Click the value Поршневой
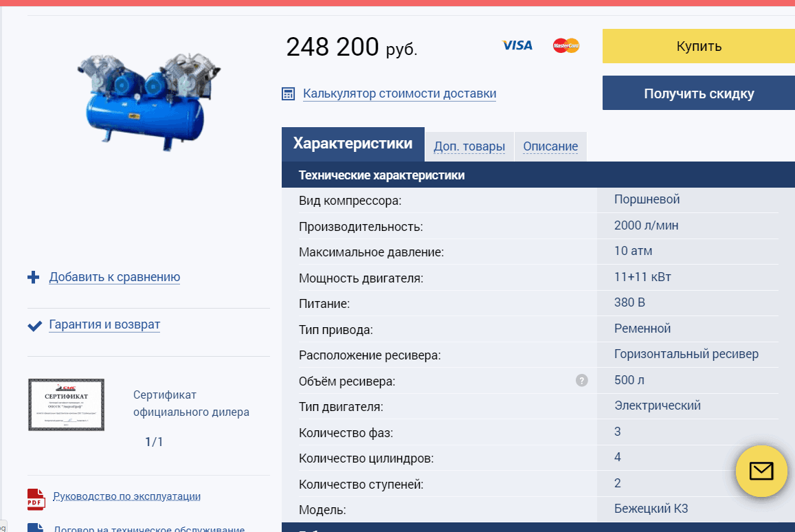Screen dimensions: 795x532 (x=647, y=199)
